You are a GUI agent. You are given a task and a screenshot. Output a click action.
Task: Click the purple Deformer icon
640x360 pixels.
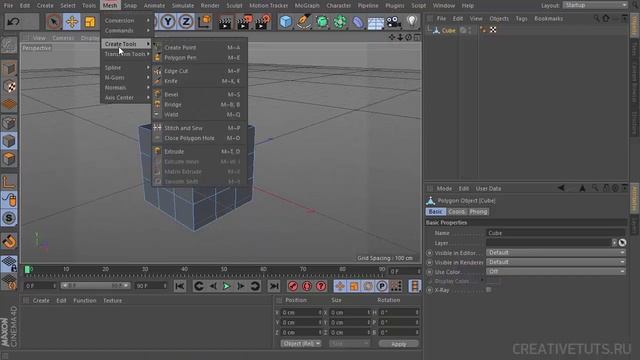pos(358,22)
